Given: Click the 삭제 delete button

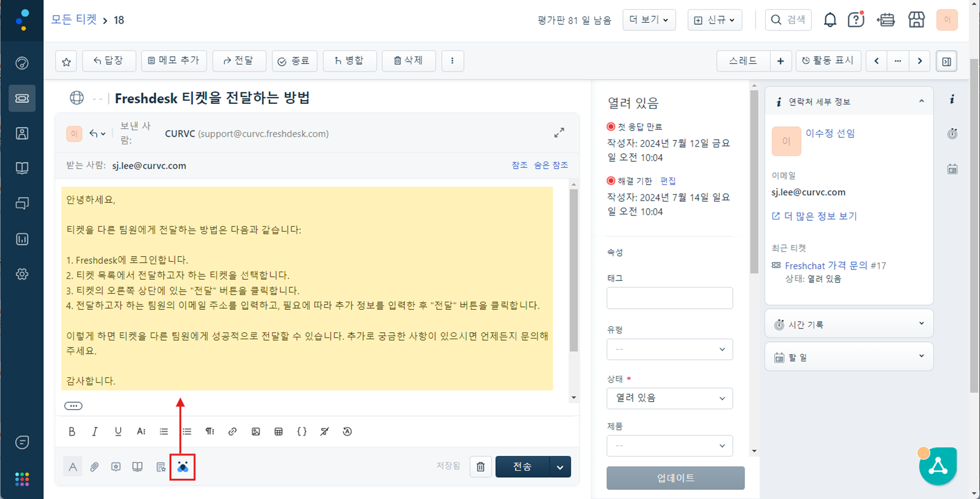Looking at the screenshot, I should tap(409, 61).
